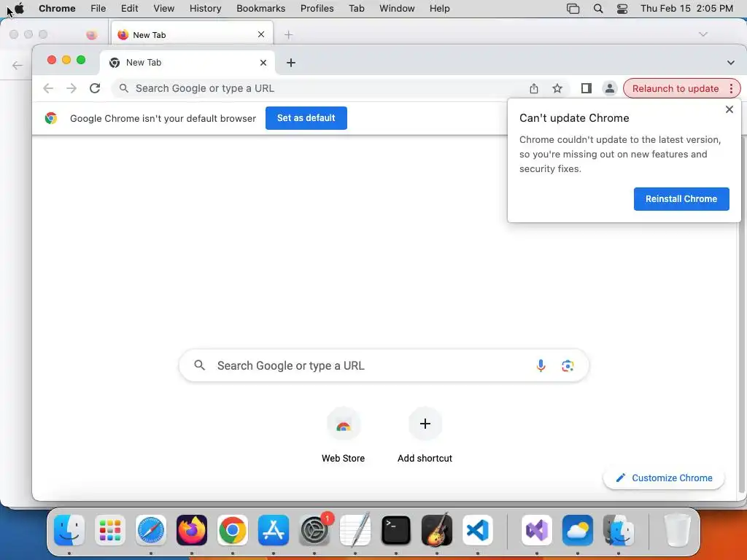Click the center Google search box
Screen dimensions: 747x560
click(x=384, y=366)
